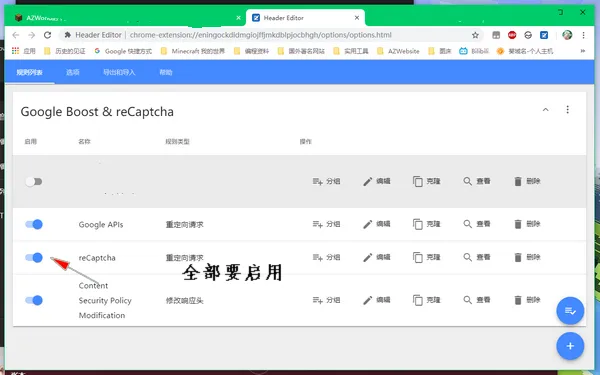This screenshot has width=600, height=375.
Task: Click the Google APIs rule name
Action: (101, 225)
